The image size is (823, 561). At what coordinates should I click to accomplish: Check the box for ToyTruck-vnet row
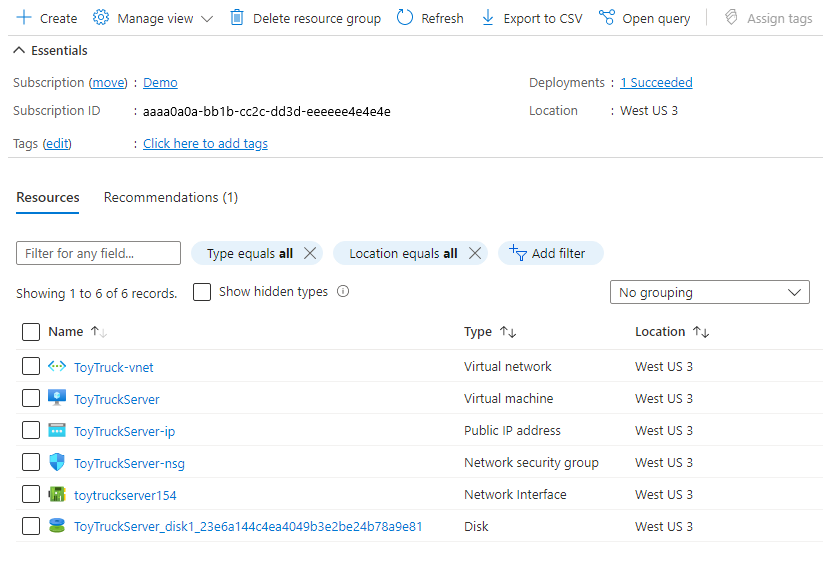31,366
